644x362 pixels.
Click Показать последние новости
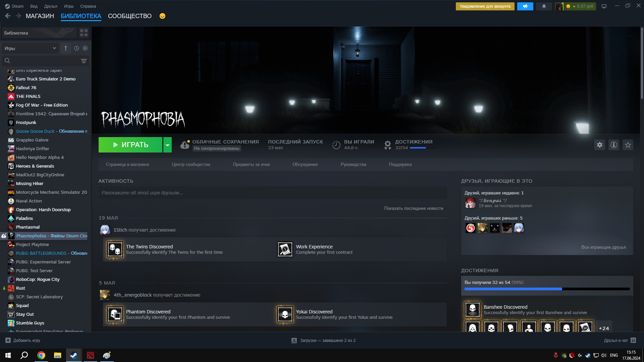[x=414, y=208]
